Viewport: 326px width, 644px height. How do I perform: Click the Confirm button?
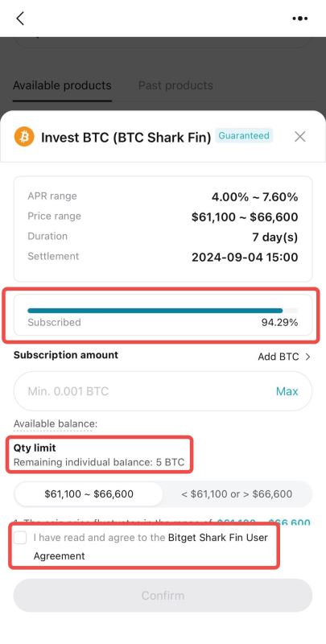[x=163, y=596]
